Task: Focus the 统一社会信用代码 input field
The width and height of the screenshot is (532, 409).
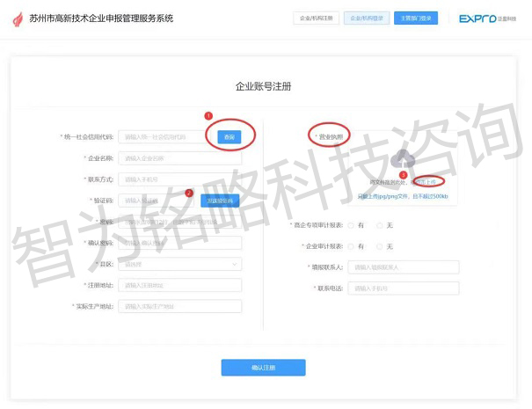Action: [162, 137]
